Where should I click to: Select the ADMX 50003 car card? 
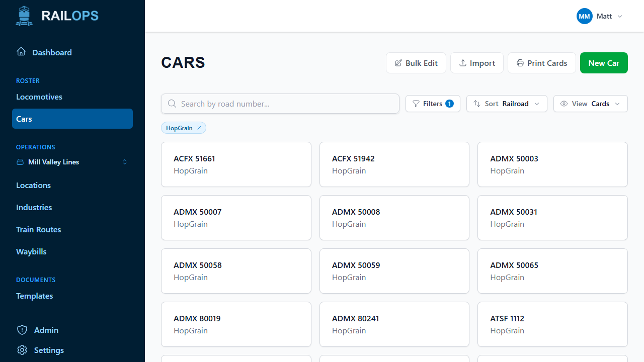(x=552, y=164)
